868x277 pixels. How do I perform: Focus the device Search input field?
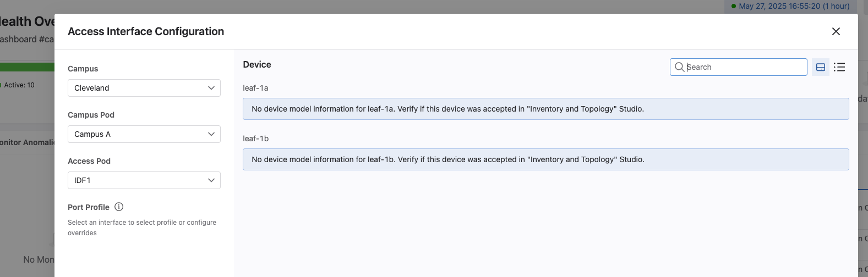tap(744, 67)
